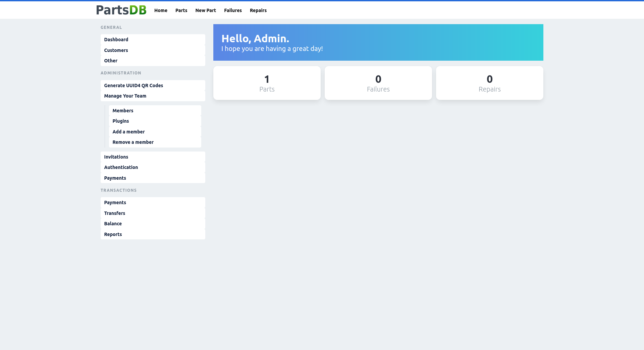The height and width of the screenshot is (350, 644).
Task: Click Add a member
Action: coord(128,132)
